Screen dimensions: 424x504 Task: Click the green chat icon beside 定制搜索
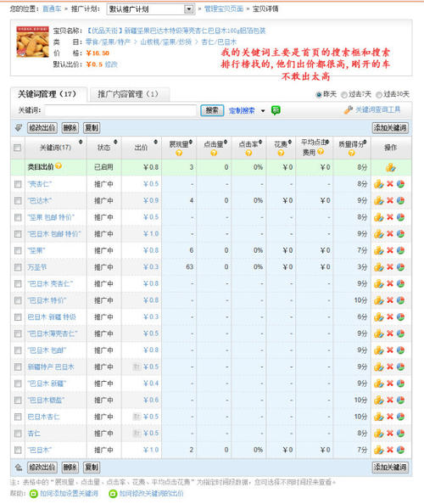pos(276,110)
